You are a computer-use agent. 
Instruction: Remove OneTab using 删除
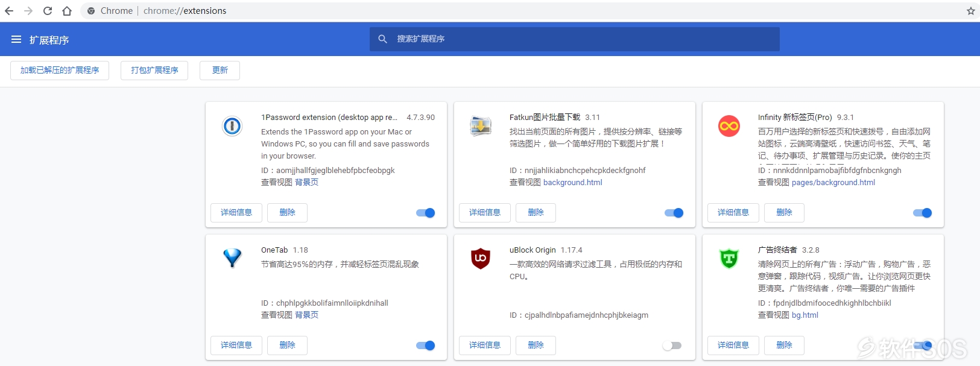tap(288, 345)
